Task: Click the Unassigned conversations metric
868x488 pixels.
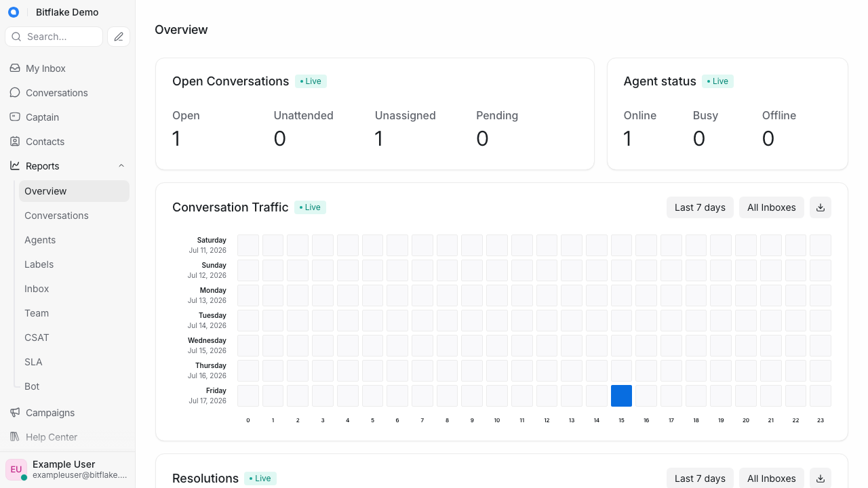Action: tap(405, 128)
